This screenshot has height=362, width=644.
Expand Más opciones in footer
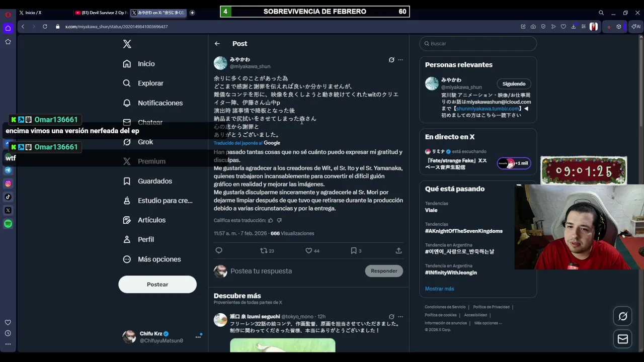click(x=488, y=323)
